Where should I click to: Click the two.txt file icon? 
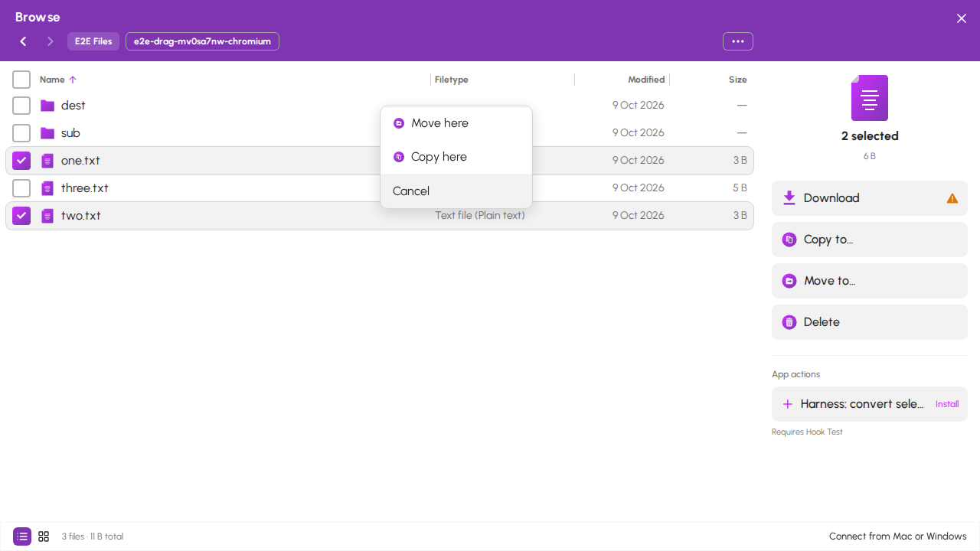click(x=47, y=216)
